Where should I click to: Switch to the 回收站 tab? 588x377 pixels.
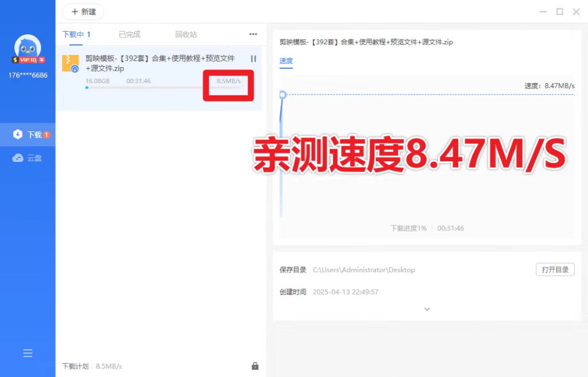186,34
